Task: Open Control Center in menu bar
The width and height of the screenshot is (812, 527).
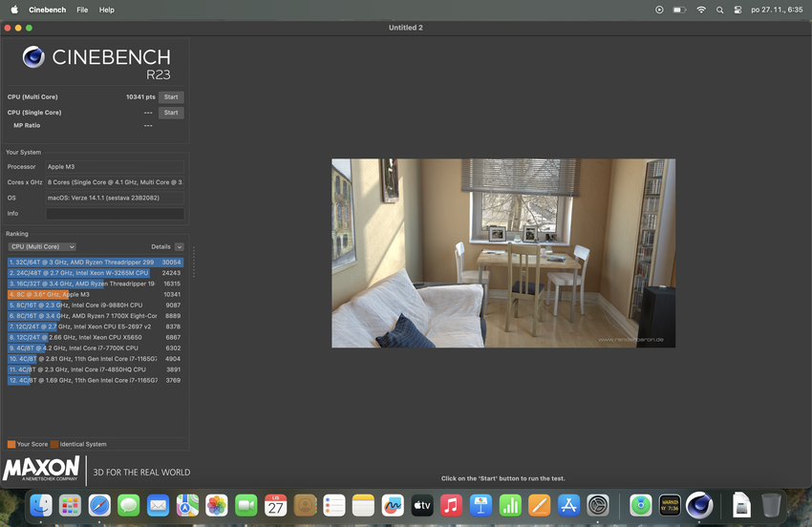Action: click(x=737, y=10)
